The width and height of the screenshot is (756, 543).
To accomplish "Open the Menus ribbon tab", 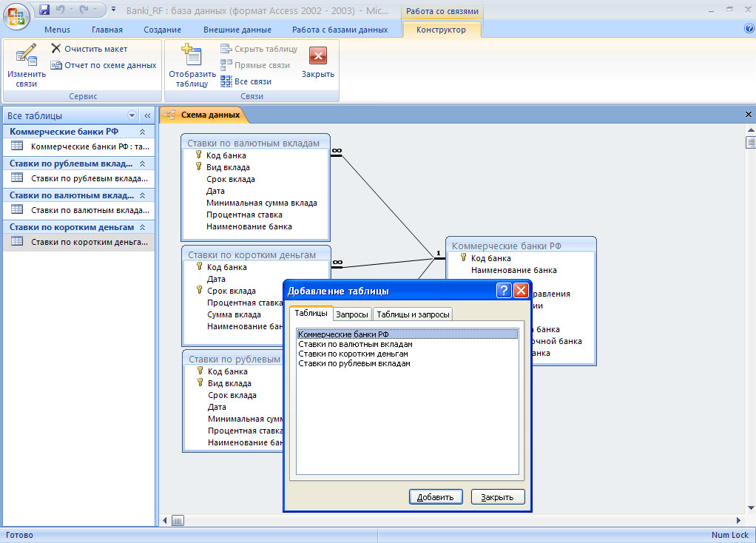I will (57, 30).
